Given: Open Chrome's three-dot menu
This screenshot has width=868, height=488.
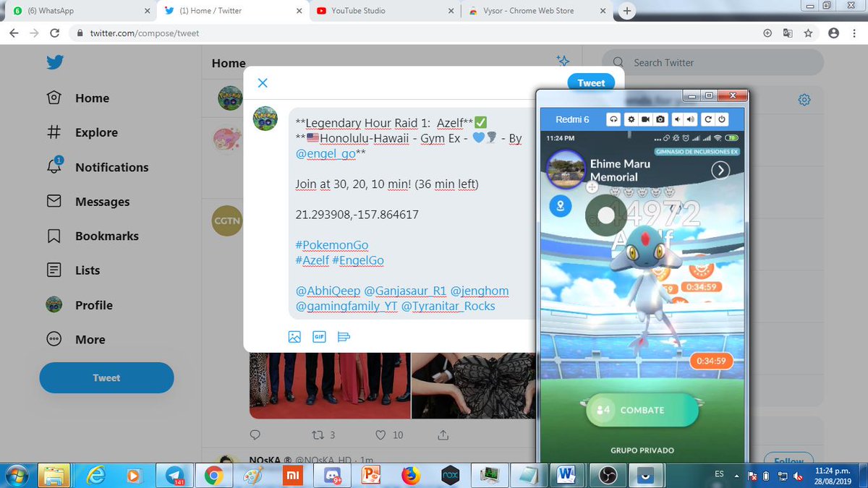Looking at the screenshot, I should [x=855, y=33].
